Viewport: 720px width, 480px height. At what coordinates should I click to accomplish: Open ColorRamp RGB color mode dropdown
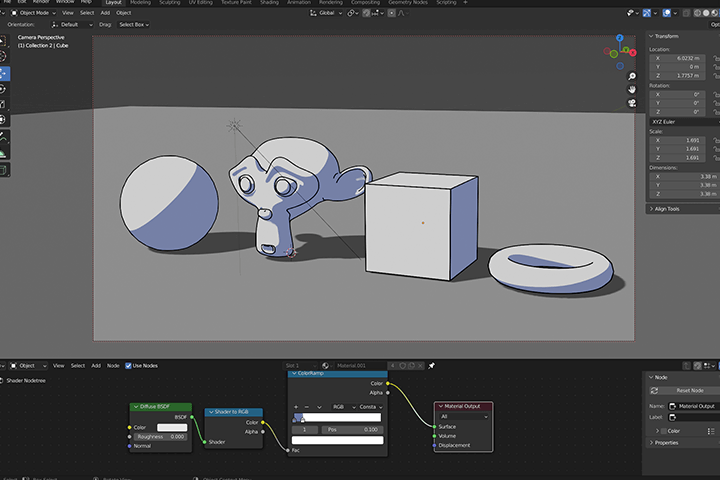[x=344, y=407]
